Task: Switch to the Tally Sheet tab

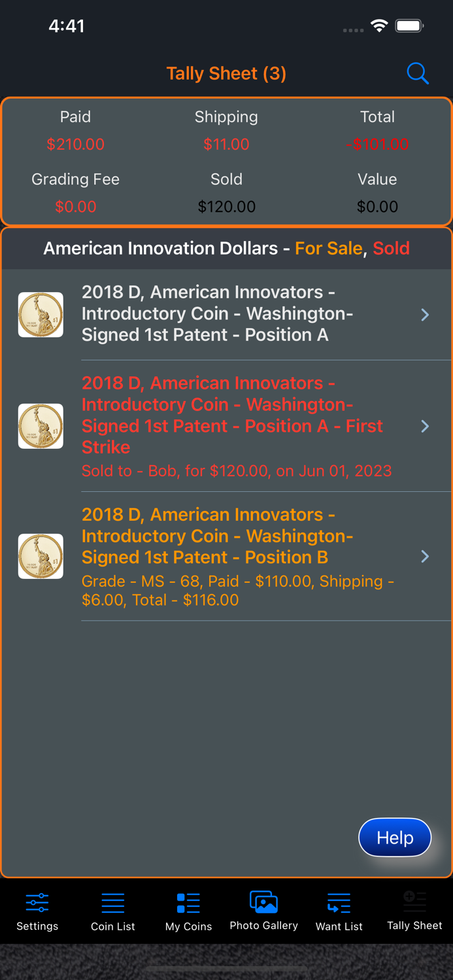Action: [414, 911]
